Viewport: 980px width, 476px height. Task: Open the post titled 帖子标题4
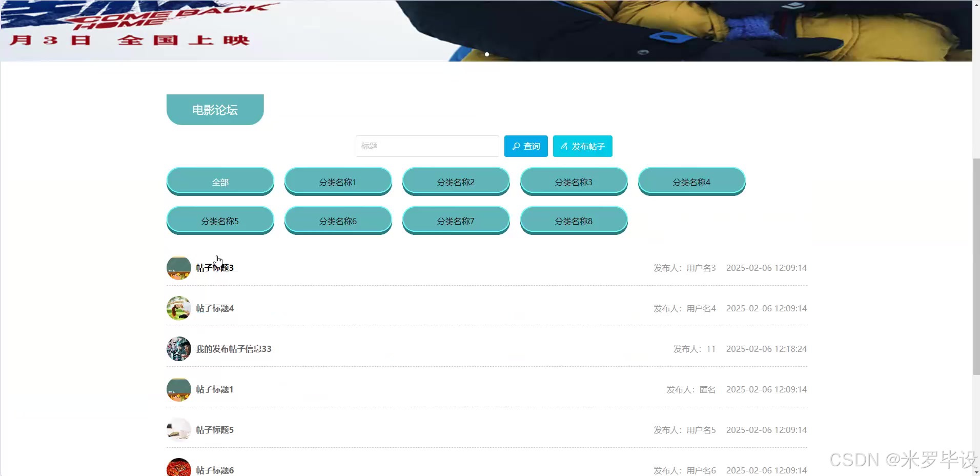(215, 308)
